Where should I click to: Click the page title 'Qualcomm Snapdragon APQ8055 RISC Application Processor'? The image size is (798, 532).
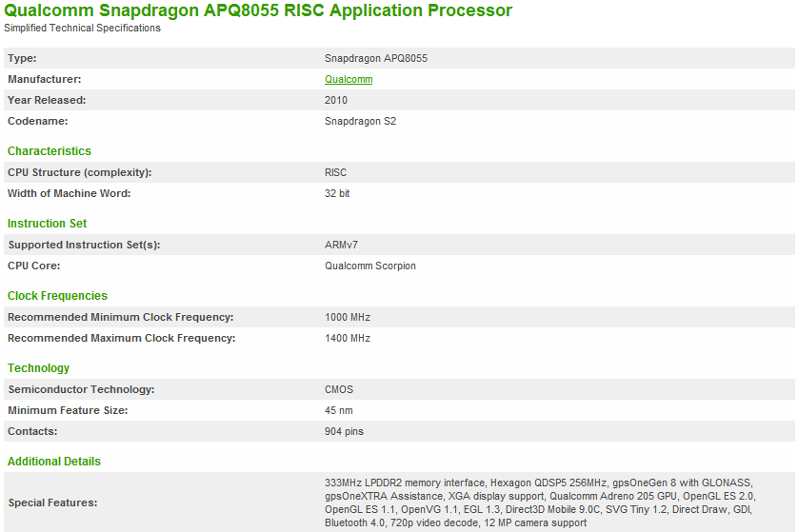pos(258,10)
